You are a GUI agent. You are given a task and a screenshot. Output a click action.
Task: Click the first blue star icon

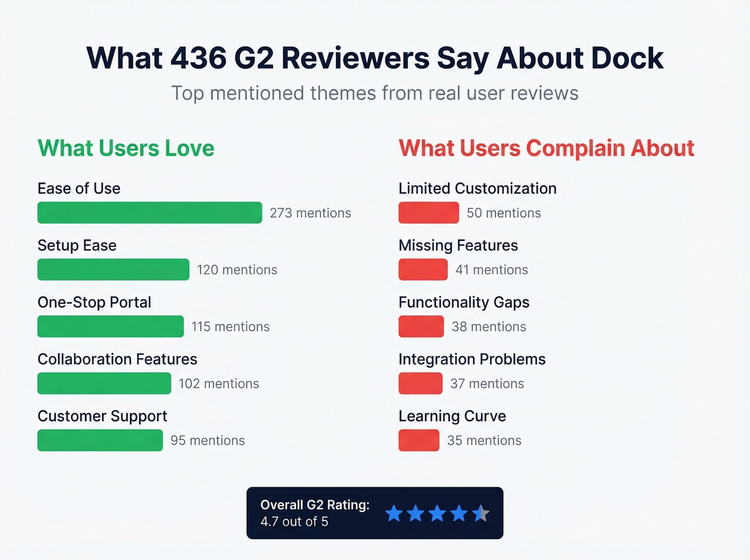pos(395,513)
